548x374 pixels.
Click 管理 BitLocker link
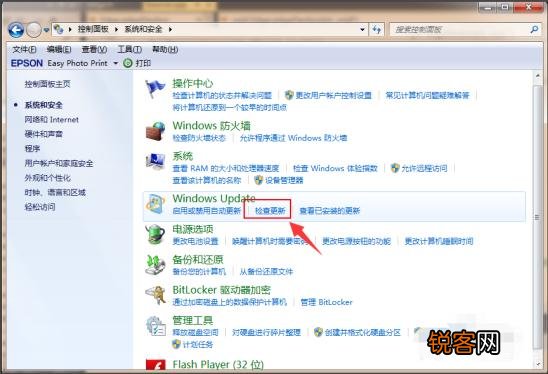(326, 302)
